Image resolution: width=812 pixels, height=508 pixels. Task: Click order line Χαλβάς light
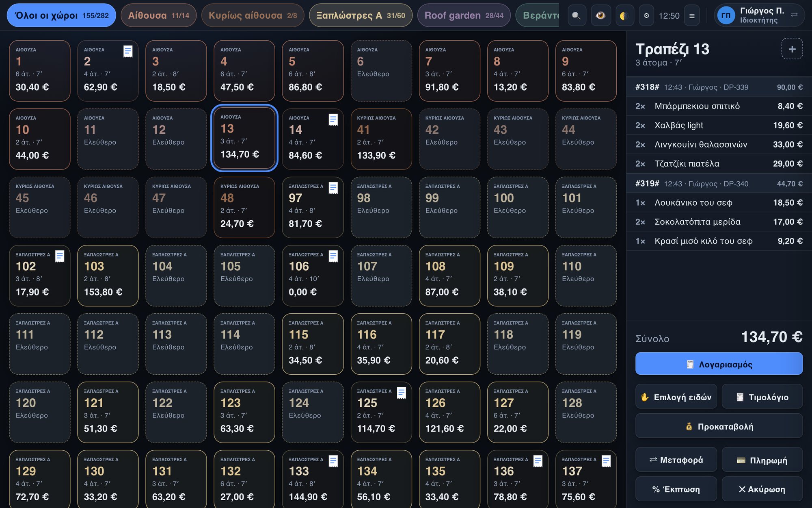[719, 125]
